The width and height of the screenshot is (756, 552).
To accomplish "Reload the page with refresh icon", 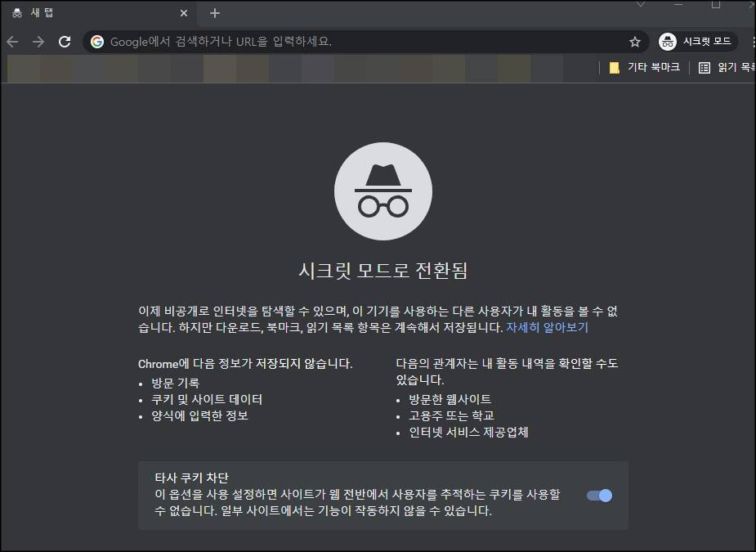I will click(x=65, y=42).
